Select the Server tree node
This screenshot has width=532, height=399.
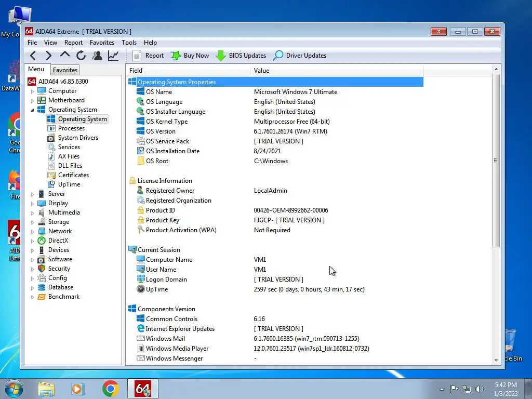[x=56, y=194]
